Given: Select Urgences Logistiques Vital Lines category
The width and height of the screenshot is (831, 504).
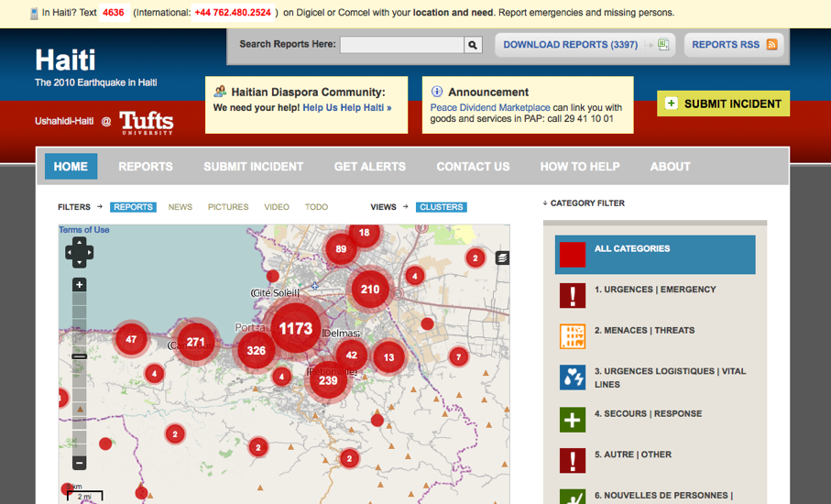Looking at the screenshot, I should pos(670,378).
